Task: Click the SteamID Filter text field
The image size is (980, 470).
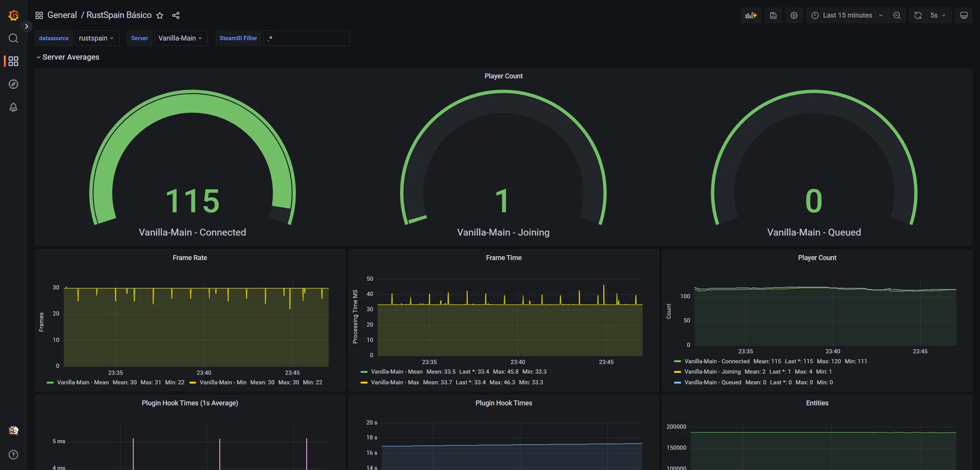Action: (x=306, y=38)
